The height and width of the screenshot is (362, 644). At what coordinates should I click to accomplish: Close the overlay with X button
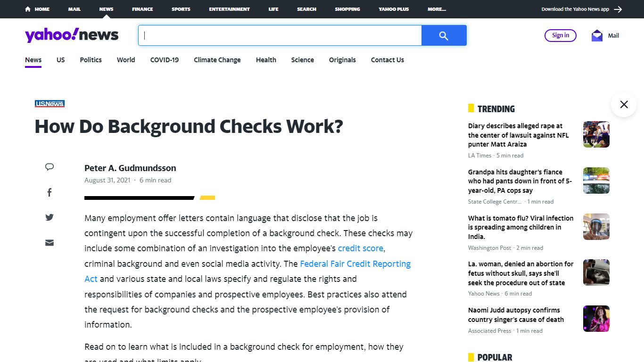[624, 104]
